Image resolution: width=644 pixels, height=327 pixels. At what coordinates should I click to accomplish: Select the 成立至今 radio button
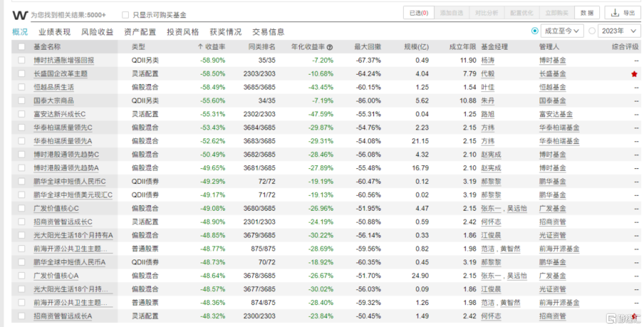pos(535,31)
